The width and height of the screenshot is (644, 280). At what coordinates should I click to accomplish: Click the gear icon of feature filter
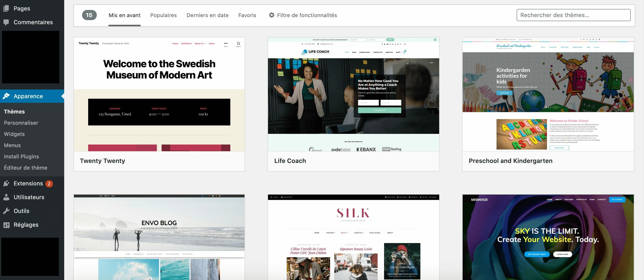[272, 15]
